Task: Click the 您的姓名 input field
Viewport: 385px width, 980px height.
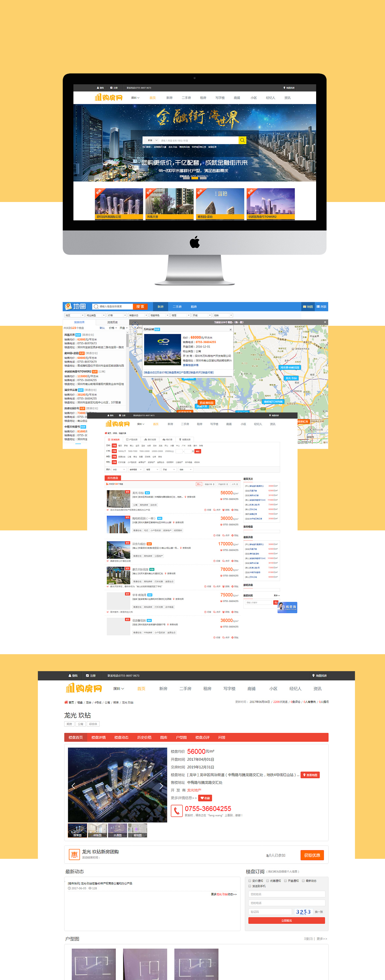Action: pyautogui.click(x=286, y=894)
